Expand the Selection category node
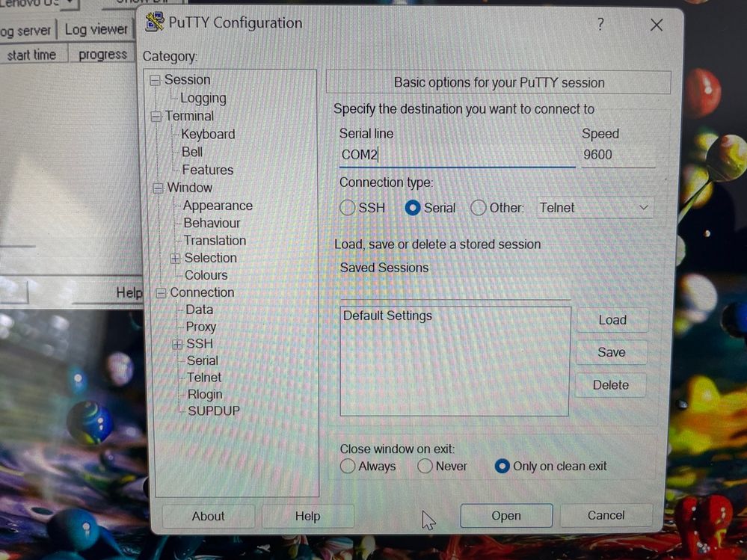 176,258
